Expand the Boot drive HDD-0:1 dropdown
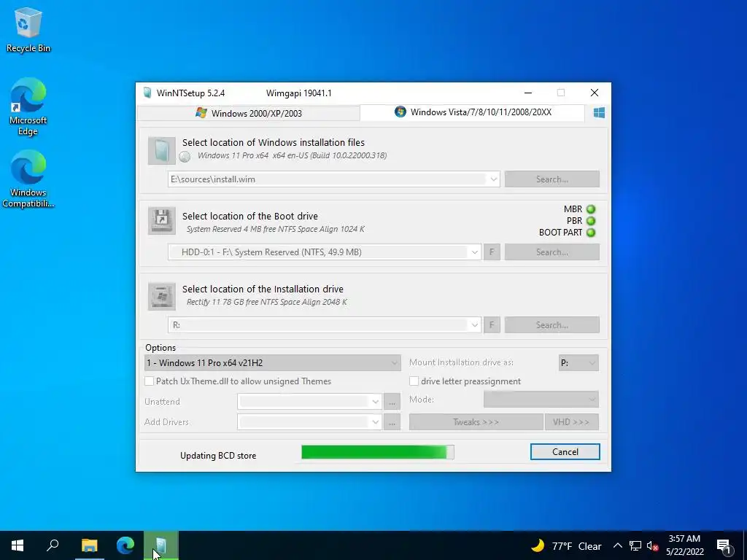The width and height of the screenshot is (747, 560). [x=474, y=252]
